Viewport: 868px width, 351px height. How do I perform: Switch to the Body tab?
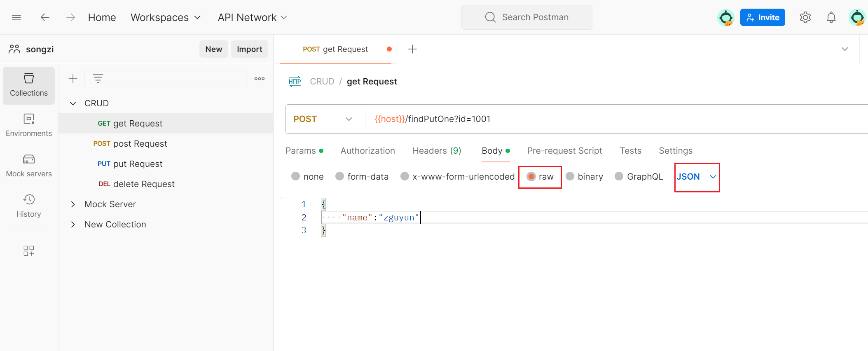coord(496,151)
